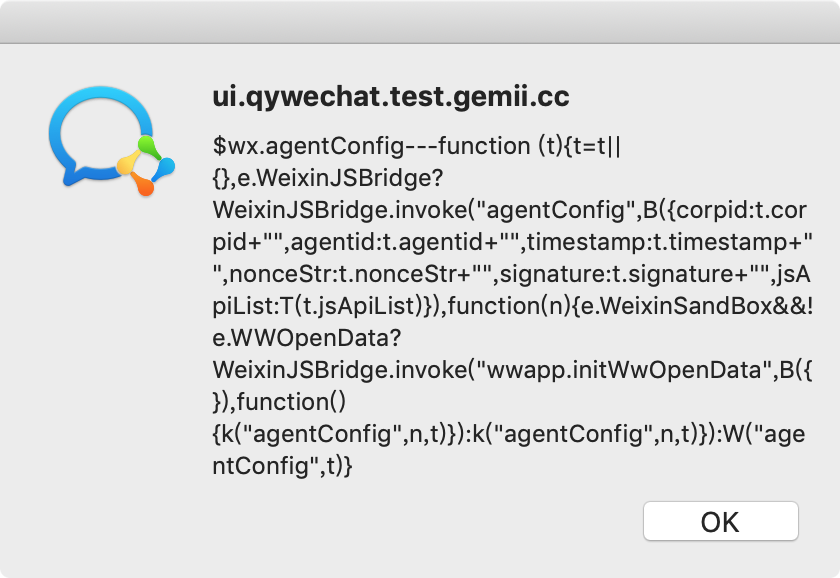Click the timestamp:t.timestamp text

(656, 242)
